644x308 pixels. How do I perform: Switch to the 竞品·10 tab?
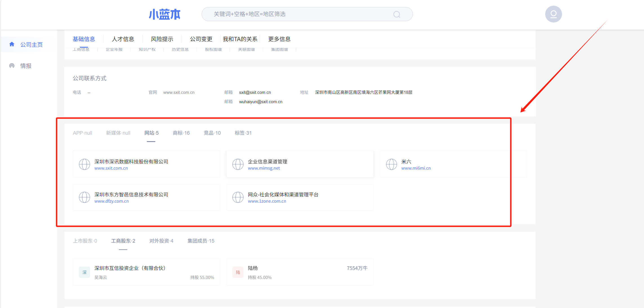click(212, 133)
